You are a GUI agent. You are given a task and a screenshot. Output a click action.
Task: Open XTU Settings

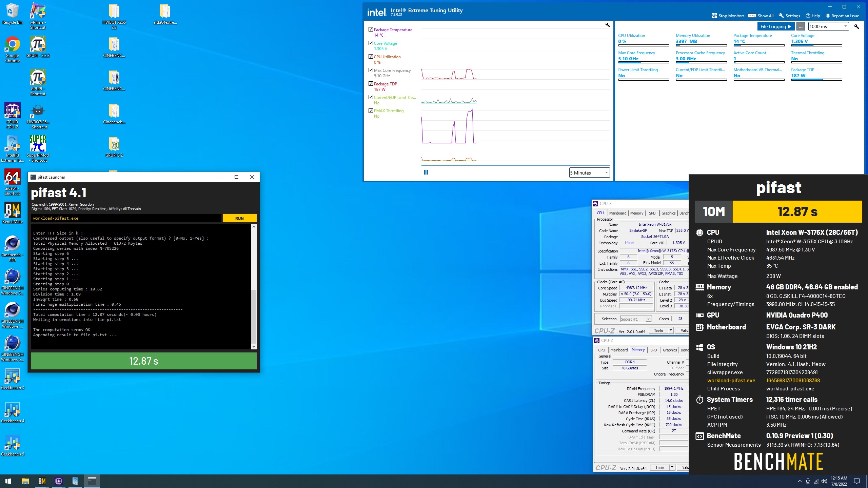click(789, 16)
